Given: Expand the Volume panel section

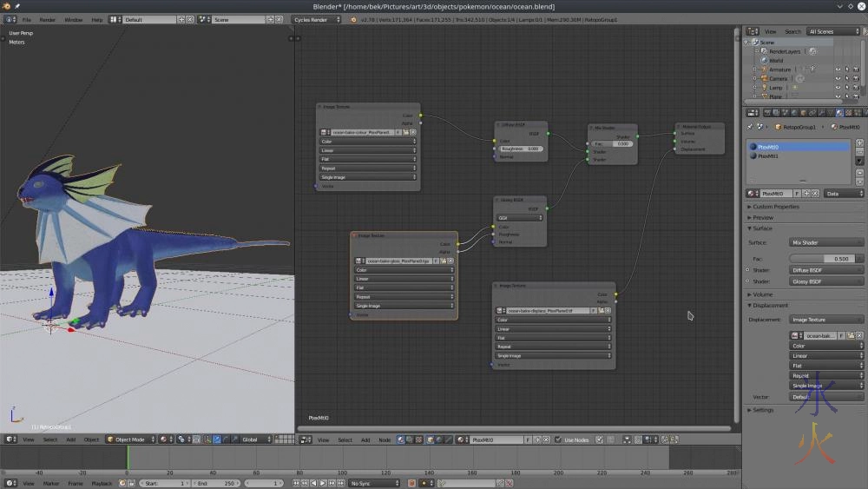Looking at the screenshot, I should pyautogui.click(x=762, y=294).
